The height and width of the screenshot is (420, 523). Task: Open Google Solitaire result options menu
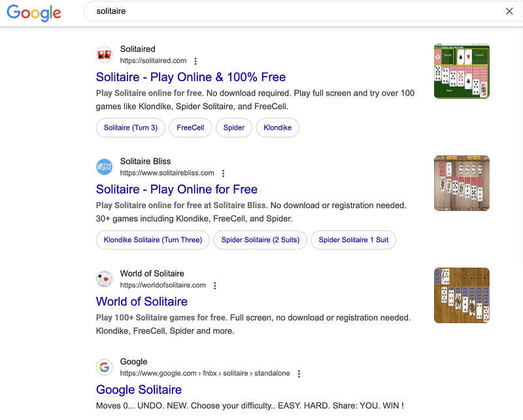pyautogui.click(x=299, y=374)
